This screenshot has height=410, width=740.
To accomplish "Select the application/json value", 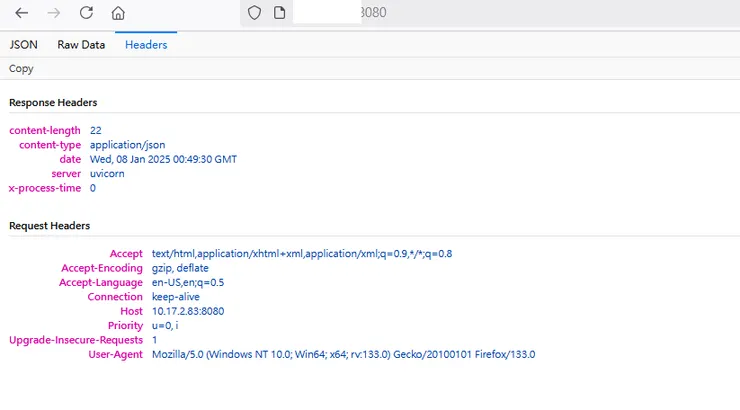I will [x=127, y=145].
